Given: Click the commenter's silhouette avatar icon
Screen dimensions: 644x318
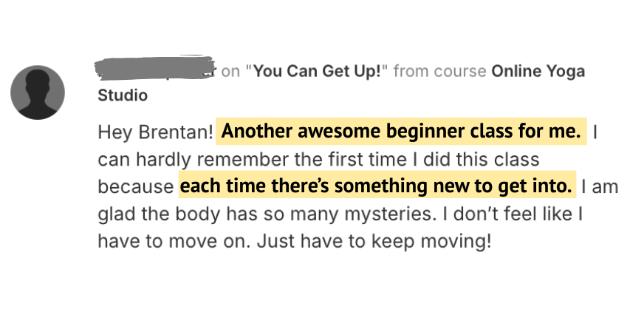Looking at the screenshot, I should tap(37, 92).
